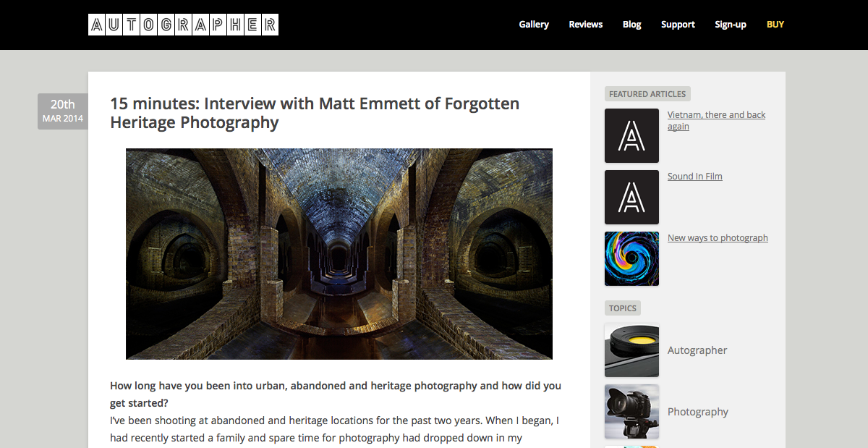Click the Photography topic text label
The height and width of the screenshot is (448, 868).
coord(698,412)
